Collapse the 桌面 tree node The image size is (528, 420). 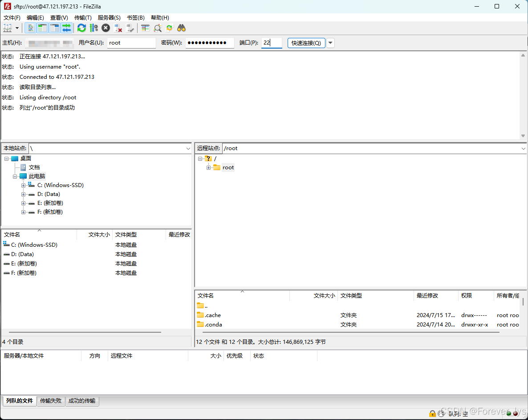[6, 159]
